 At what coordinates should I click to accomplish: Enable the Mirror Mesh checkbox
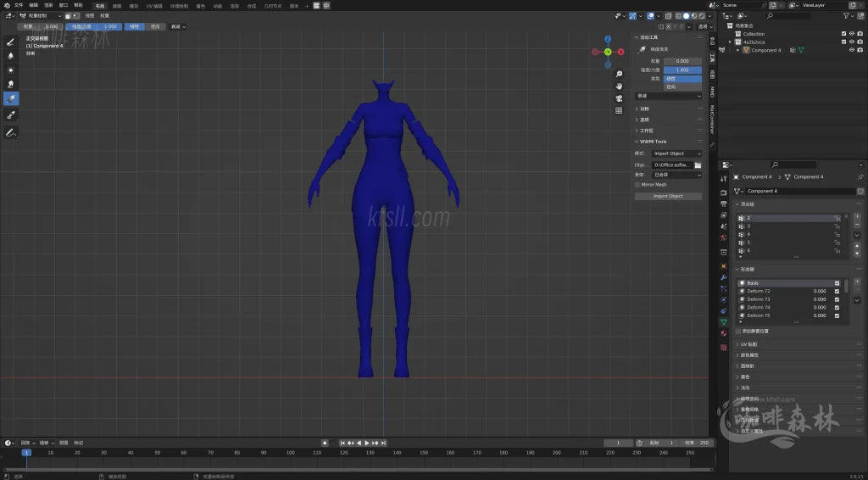pyautogui.click(x=637, y=185)
